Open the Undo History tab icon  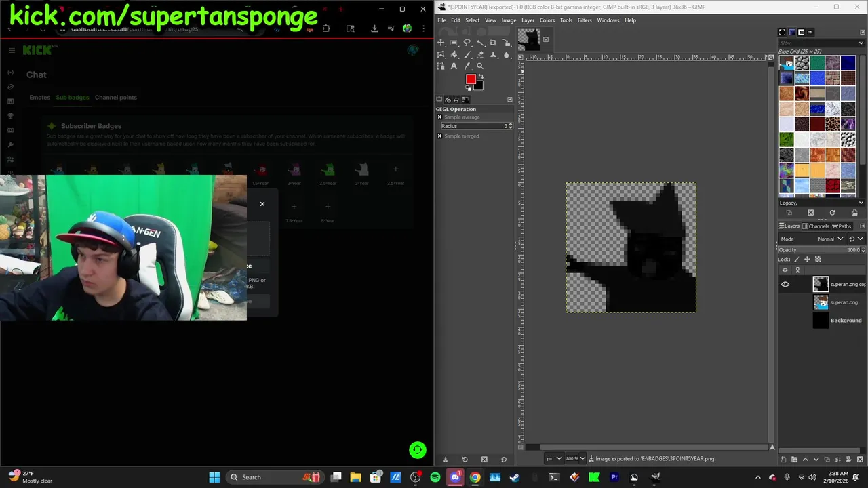(x=456, y=100)
